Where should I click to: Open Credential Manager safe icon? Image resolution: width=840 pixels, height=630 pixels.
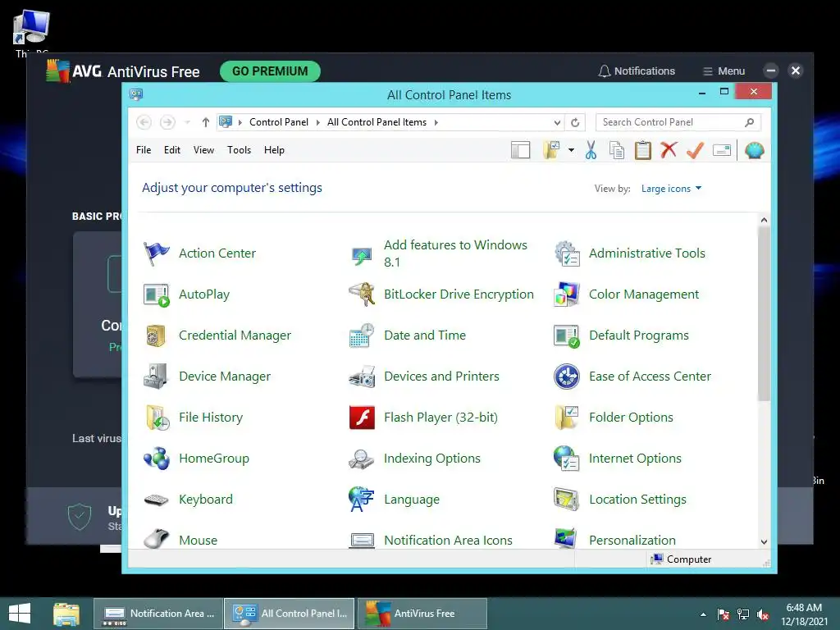156,336
